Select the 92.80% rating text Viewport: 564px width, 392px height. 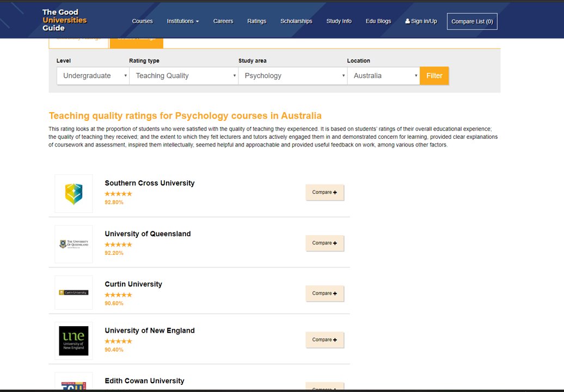click(114, 203)
